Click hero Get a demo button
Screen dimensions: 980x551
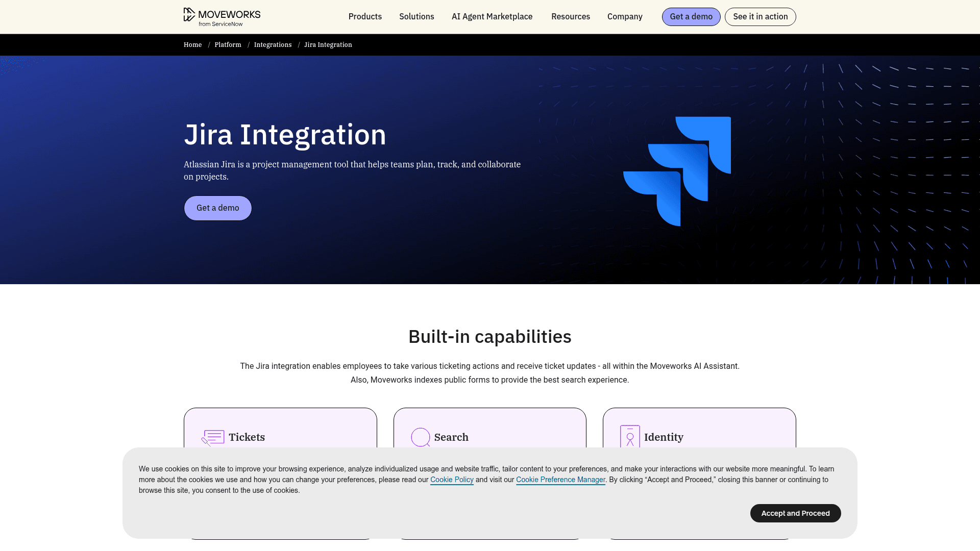point(218,208)
